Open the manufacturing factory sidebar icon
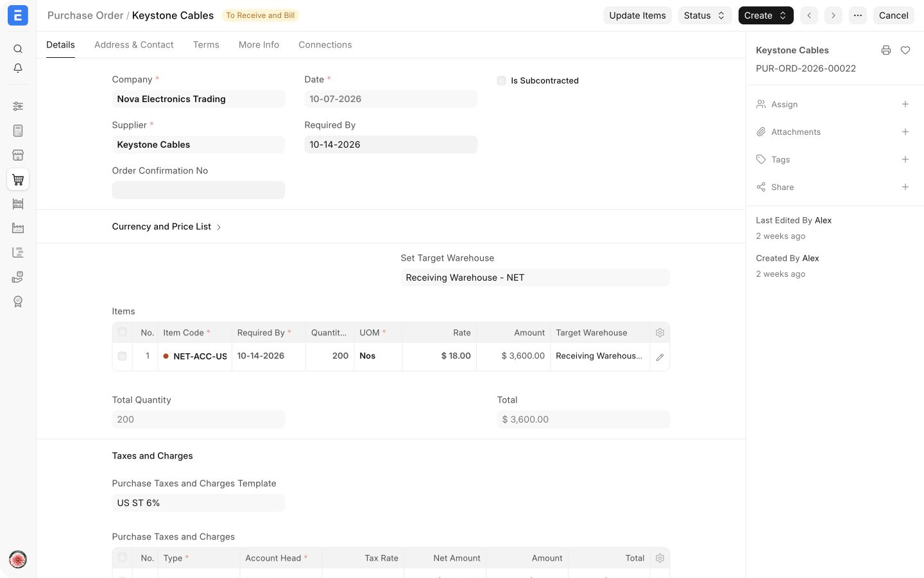 (18, 228)
